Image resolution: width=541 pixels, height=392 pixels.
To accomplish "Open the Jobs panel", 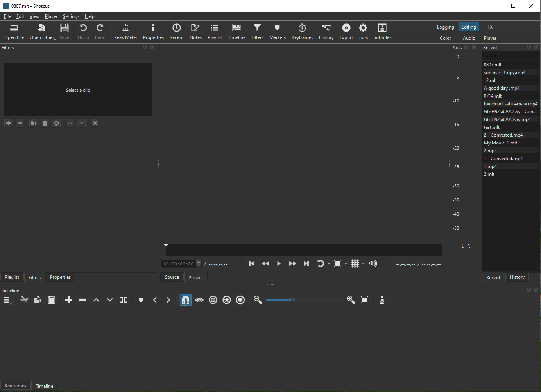I will pos(363,32).
